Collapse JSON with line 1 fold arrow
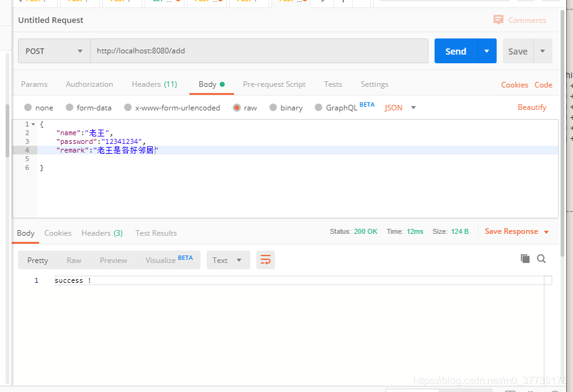The height and width of the screenshot is (392, 573). (x=34, y=124)
